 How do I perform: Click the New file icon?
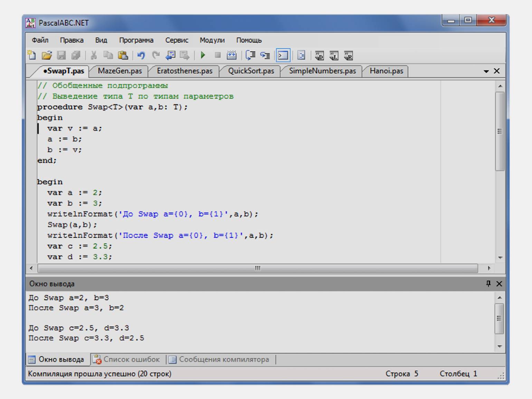click(32, 55)
